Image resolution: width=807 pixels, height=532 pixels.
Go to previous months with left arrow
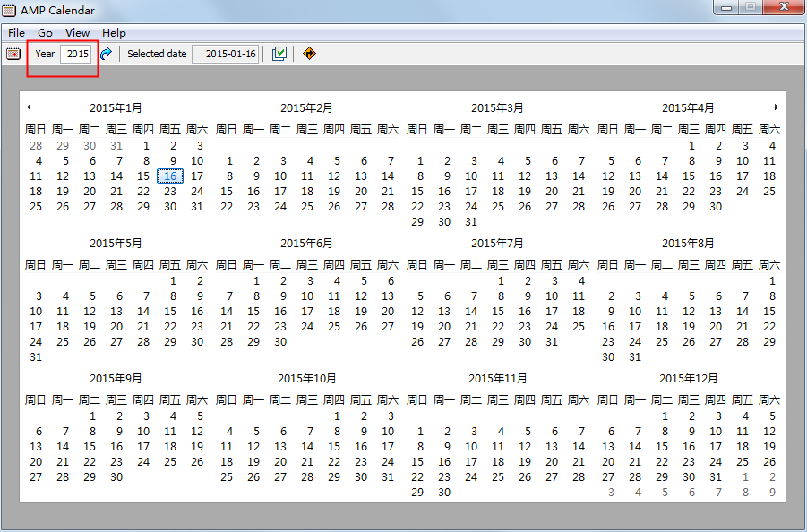click(x=29, y=107)
